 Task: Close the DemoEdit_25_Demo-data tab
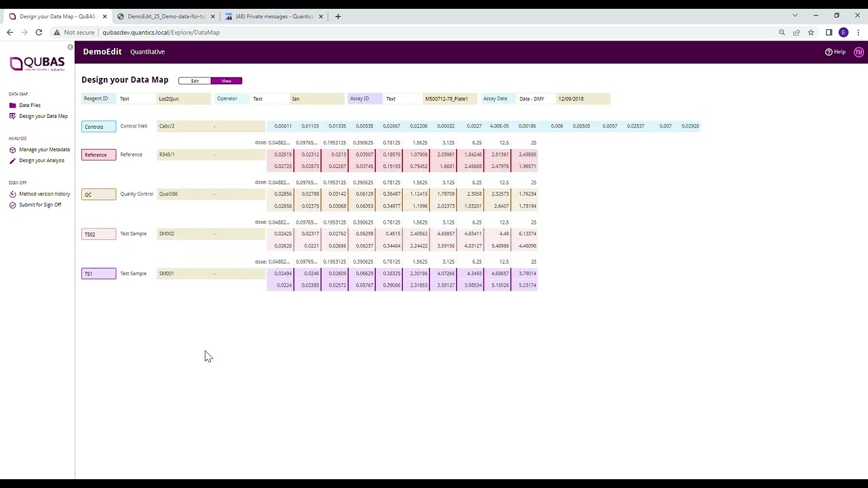tap(213, 16)
